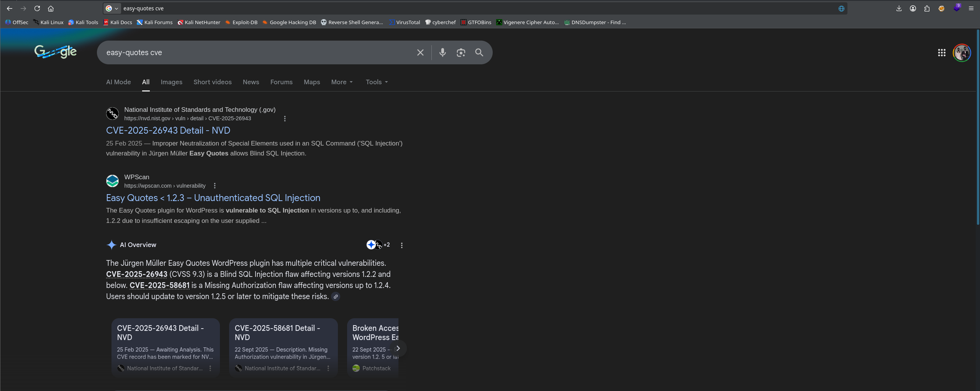Click the next arrow on the CVE cards carousel

pyautogui.click(x=398, y=348)
